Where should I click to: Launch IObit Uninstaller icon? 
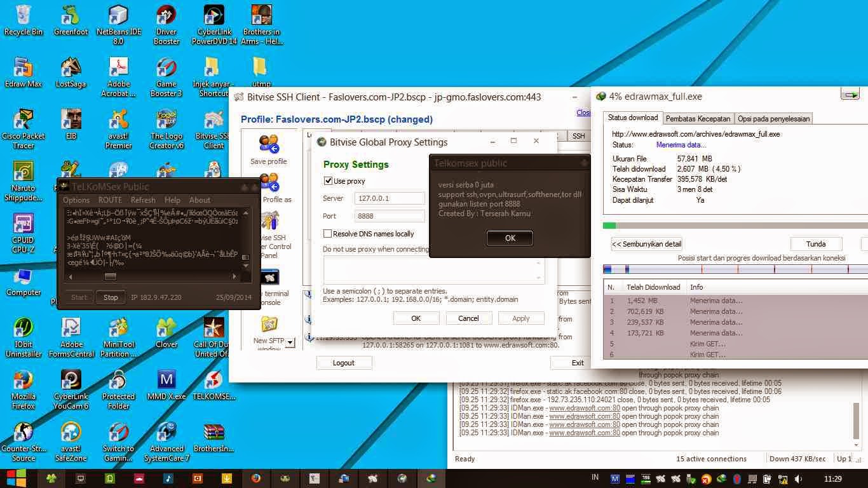[24, 337]
